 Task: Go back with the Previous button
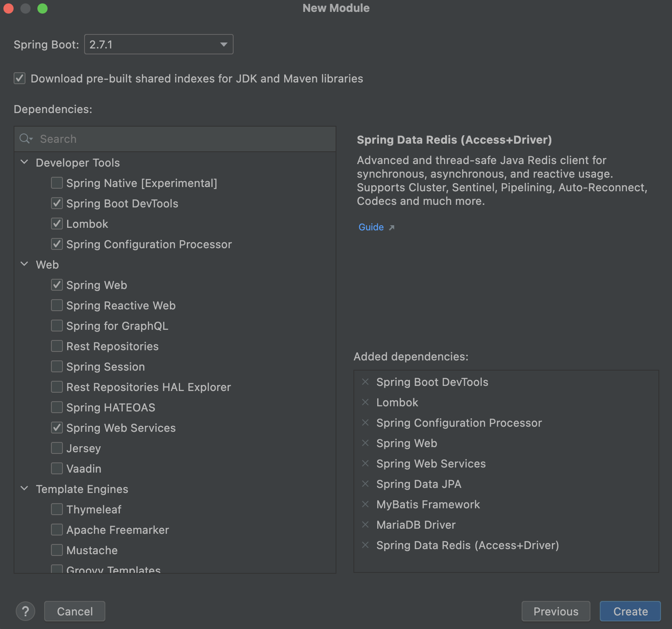tap(556, 611)
